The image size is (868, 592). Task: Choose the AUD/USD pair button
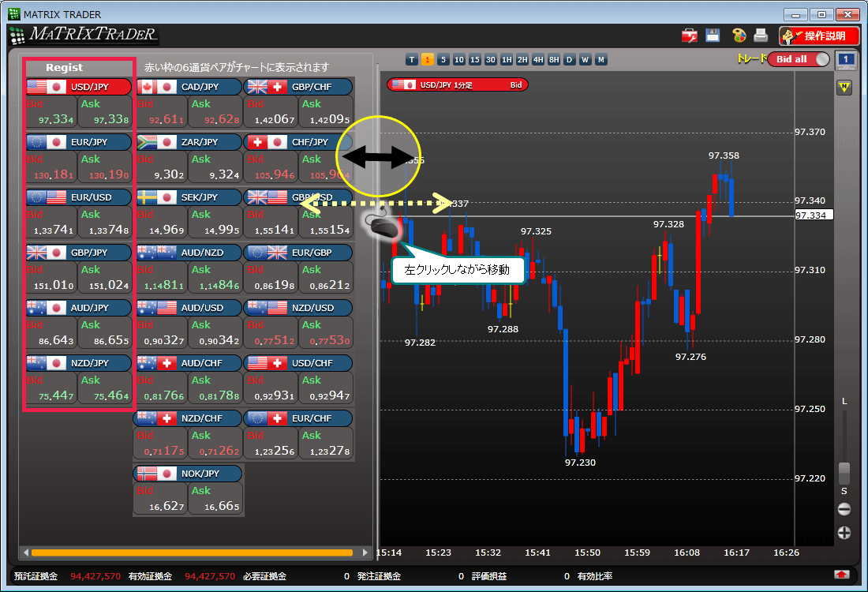189,308
